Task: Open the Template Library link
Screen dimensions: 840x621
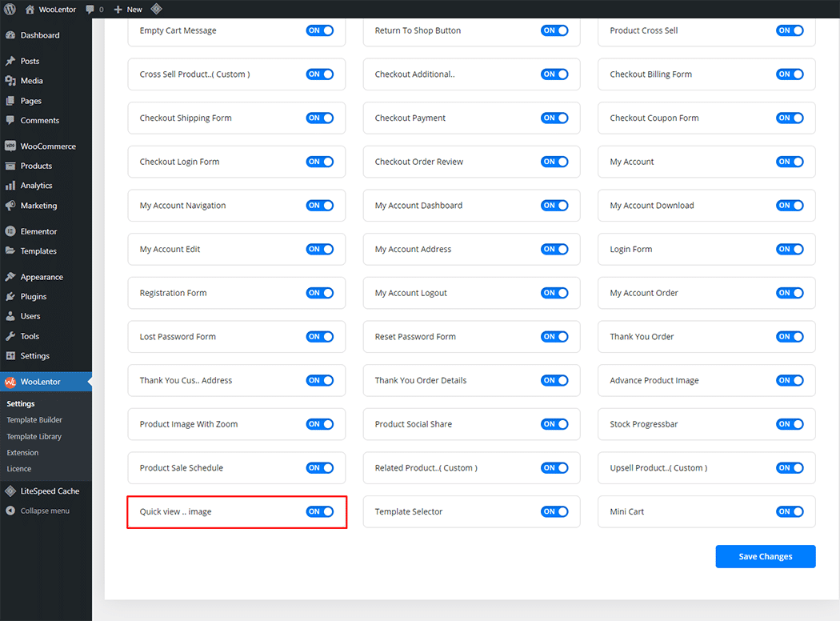Action: [35, 436]
